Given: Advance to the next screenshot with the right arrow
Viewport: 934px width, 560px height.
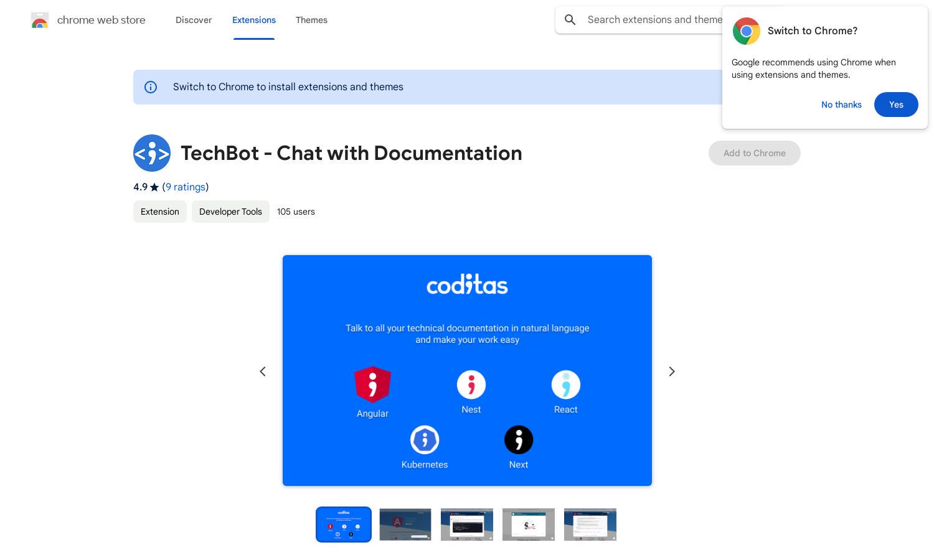Looking at the screenshot, I should 672,371.
